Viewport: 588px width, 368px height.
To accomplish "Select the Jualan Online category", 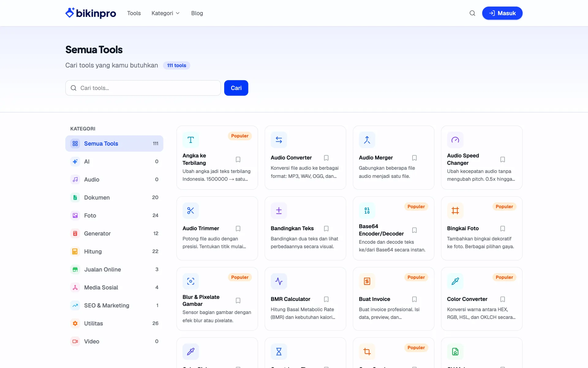I will click(114, 270).
